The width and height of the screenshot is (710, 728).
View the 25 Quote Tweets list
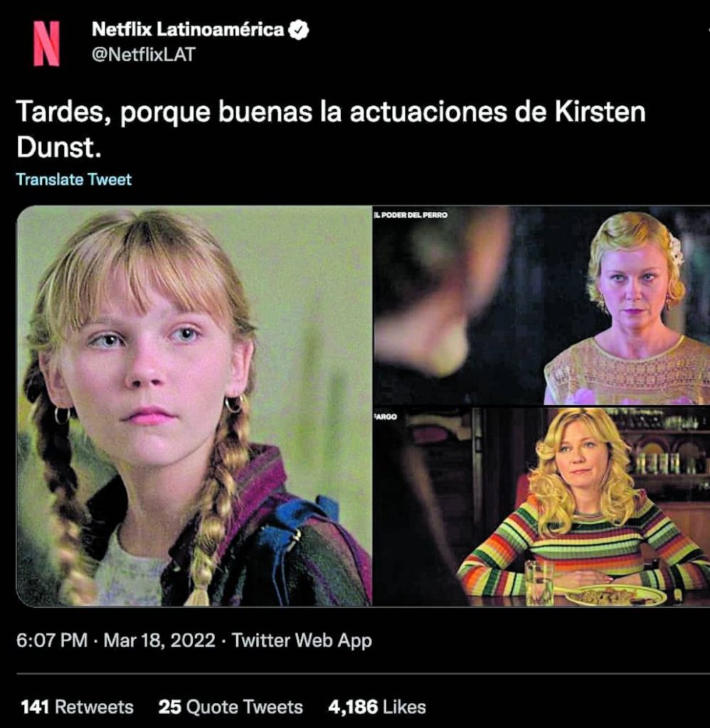[231, 707]
